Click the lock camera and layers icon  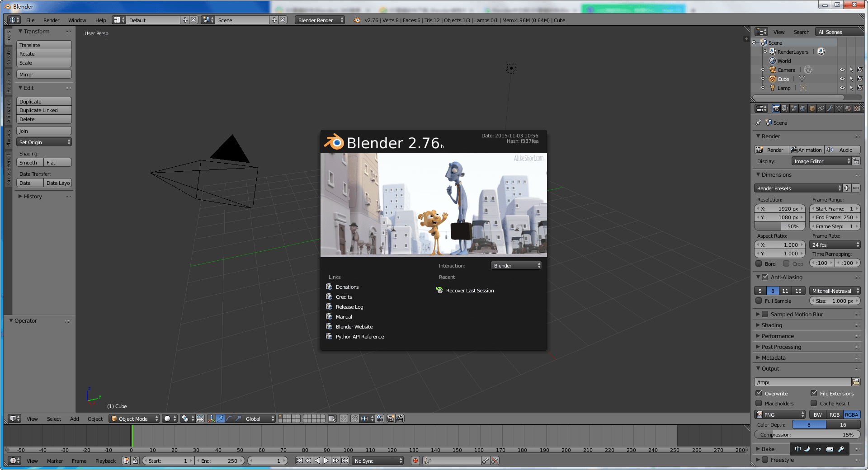point(332,418)
